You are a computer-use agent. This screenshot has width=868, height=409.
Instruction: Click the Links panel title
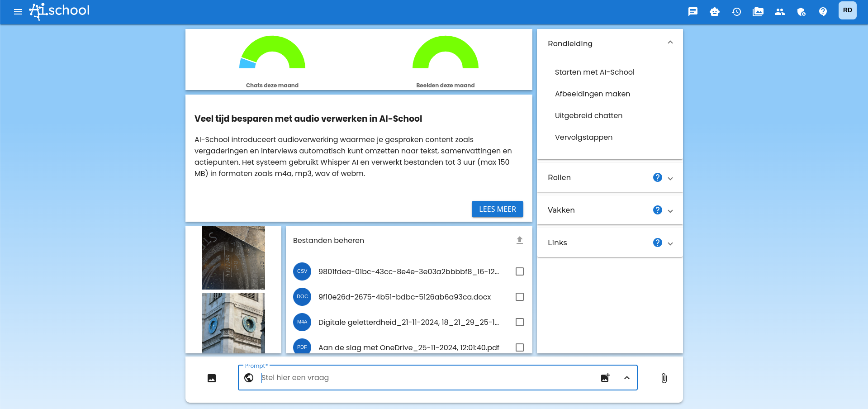(x=557, y=243)
